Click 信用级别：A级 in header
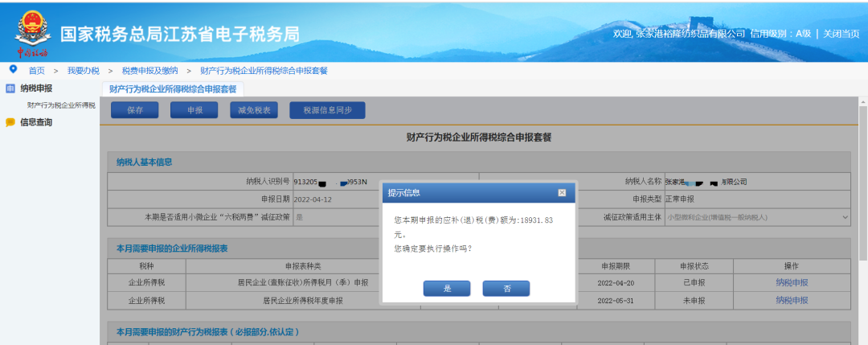The width and height of the screenshot is (868, 345). tap(780, 34)
